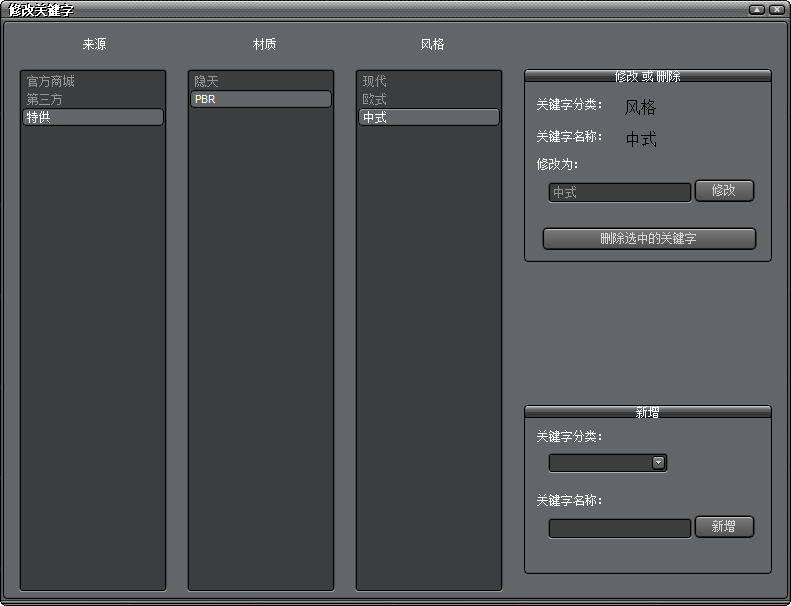Select 欧式 in the 风格 list
Screen dimensions: 791x606
click(x=429, y=99)
